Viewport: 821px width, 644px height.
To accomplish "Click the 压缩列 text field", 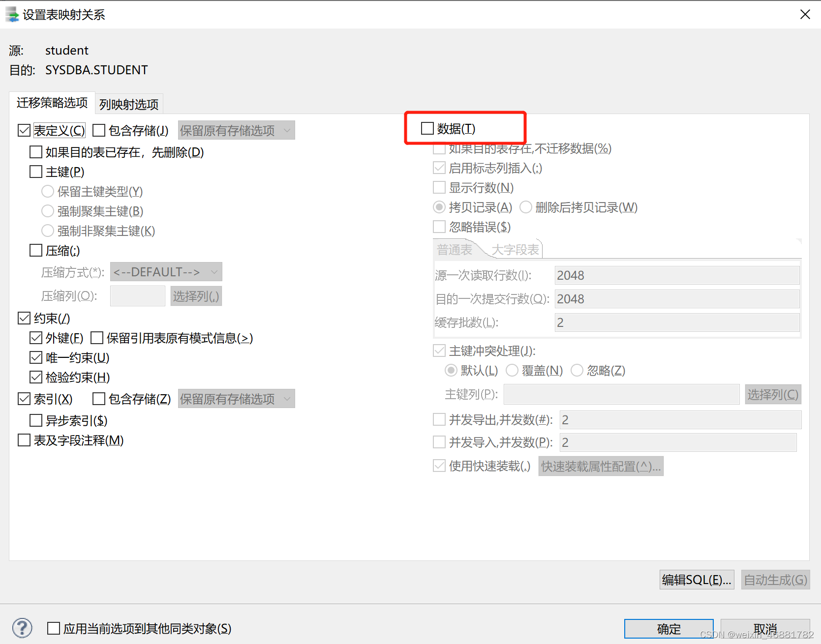I will click(x=138, y=296).
